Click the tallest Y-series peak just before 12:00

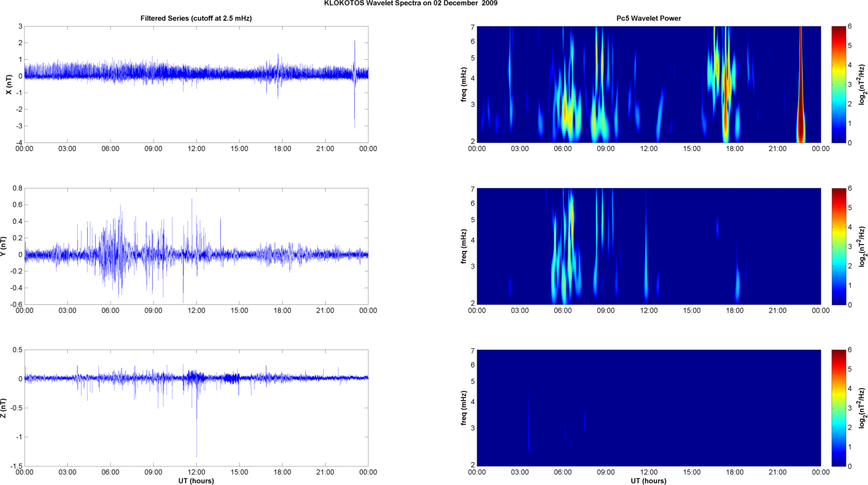tap(192, 225)
